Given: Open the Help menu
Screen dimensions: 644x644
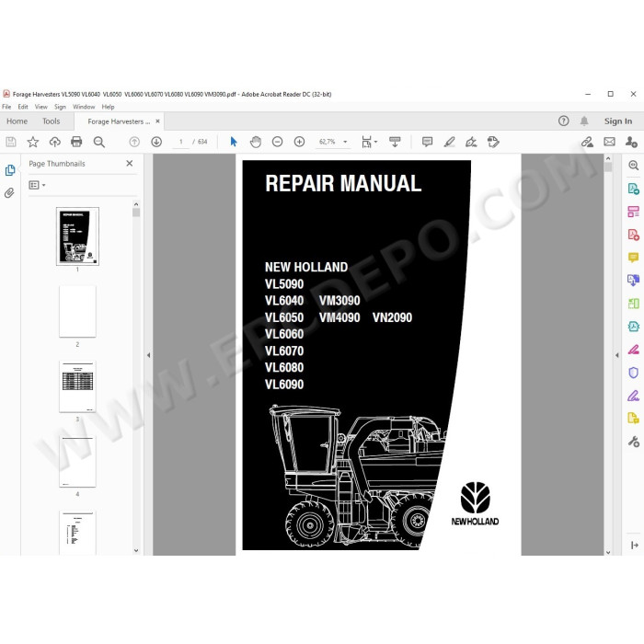Looking at the screenshot, I should click(108, 107).
